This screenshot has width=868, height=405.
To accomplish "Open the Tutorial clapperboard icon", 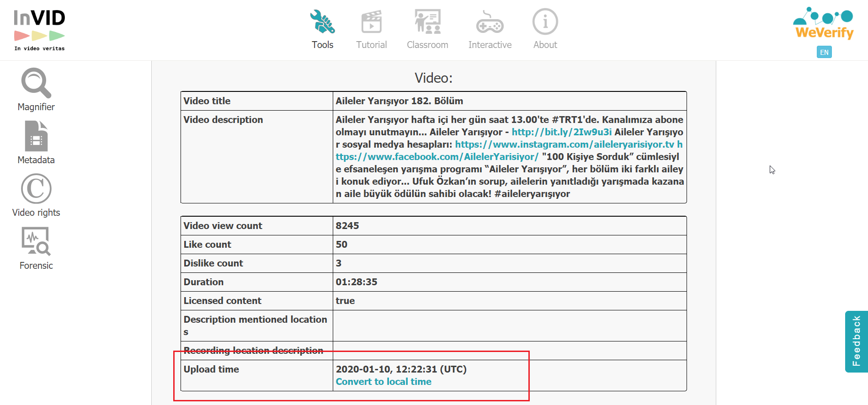I will 372,21.
